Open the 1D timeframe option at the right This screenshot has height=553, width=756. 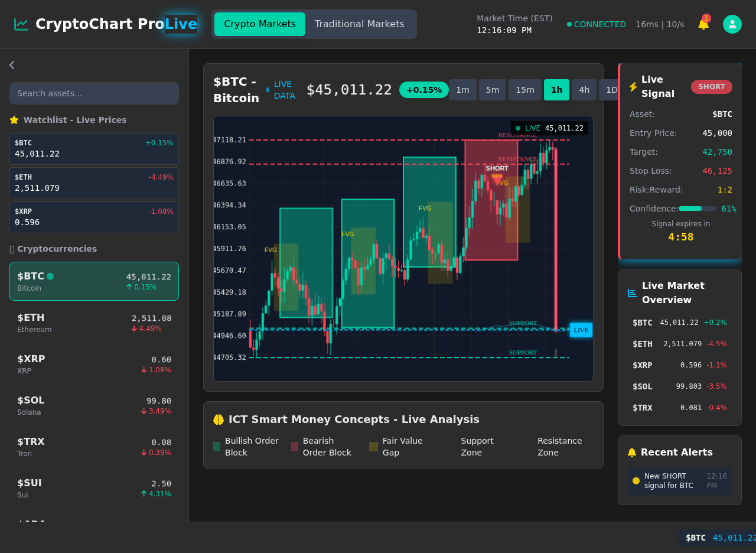click(612, 89)
